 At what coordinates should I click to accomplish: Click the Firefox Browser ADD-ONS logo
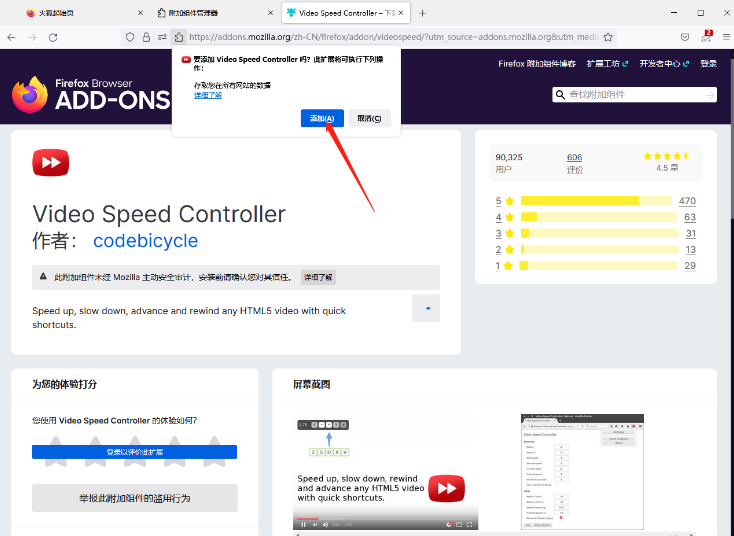[x=91, y=95]
